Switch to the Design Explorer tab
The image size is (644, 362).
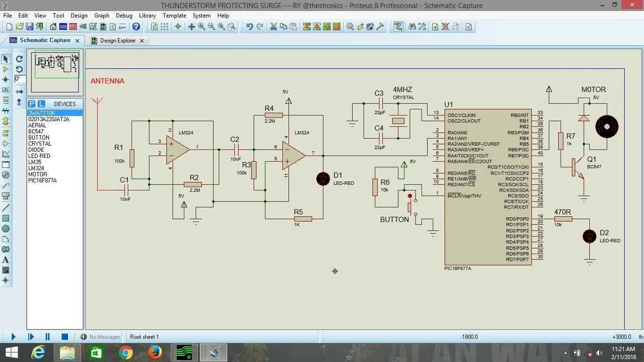coord(118,41)
